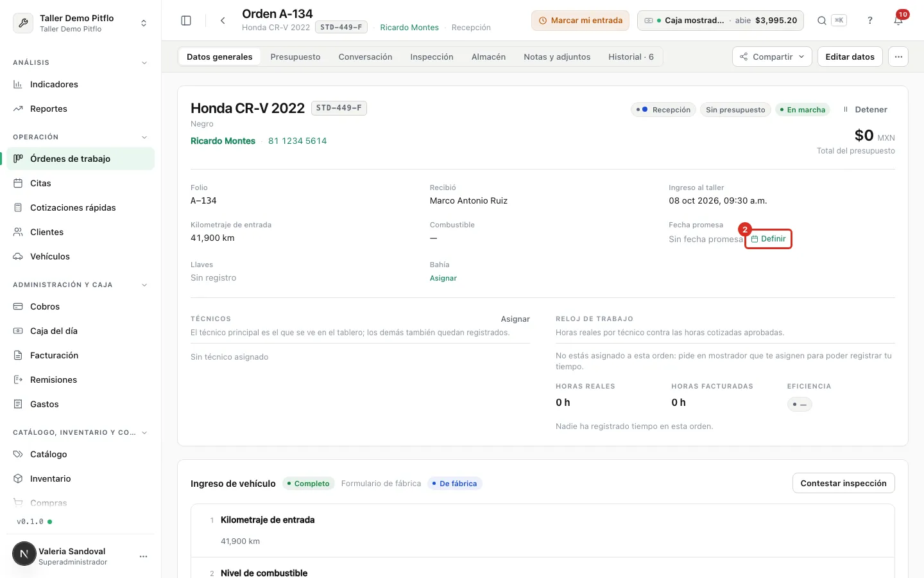Viewport: 924px width, 578px height.
Task: Open help question mark icon
Action: pos(870,21)
